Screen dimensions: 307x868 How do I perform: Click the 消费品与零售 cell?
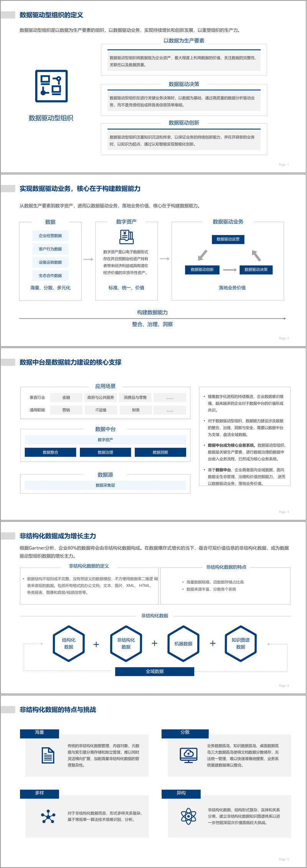click(x=135, y=398)
